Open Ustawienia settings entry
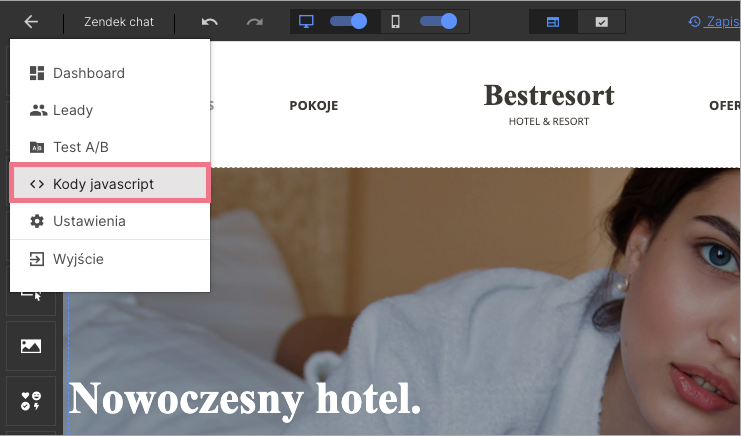Viewport: 741px width, 436px height. coord(89,221)
